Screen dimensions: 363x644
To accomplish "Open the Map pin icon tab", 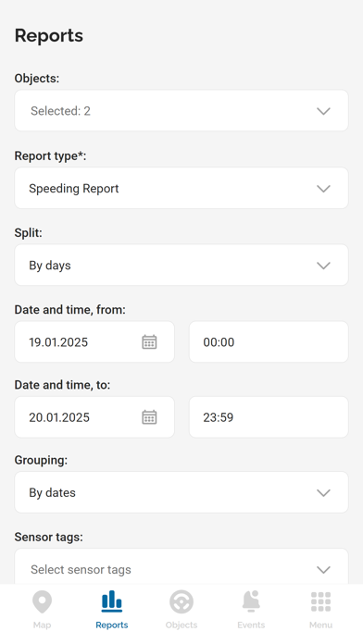I will 42,601.
